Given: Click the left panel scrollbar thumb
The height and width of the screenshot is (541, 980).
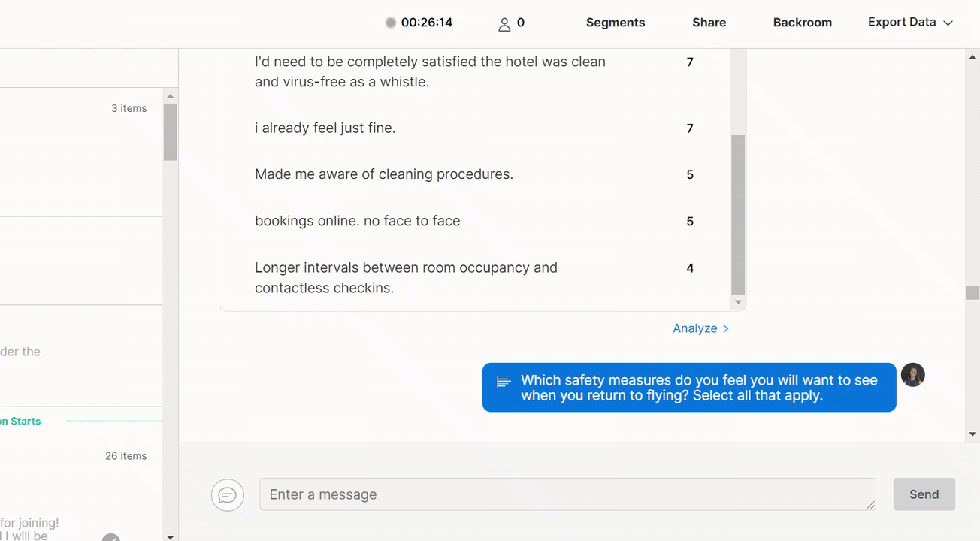Looking at the screenshot, I should click(170, 131).
